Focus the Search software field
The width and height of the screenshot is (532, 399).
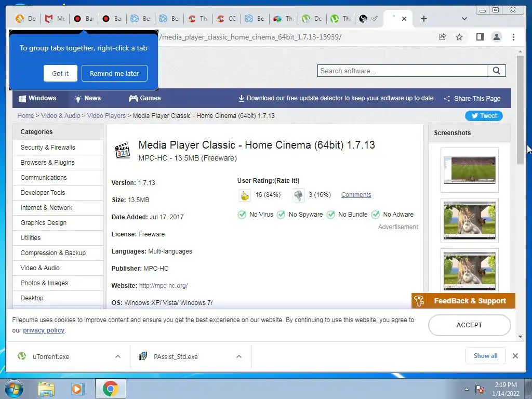pyautogui.click(x=402, y=71)
